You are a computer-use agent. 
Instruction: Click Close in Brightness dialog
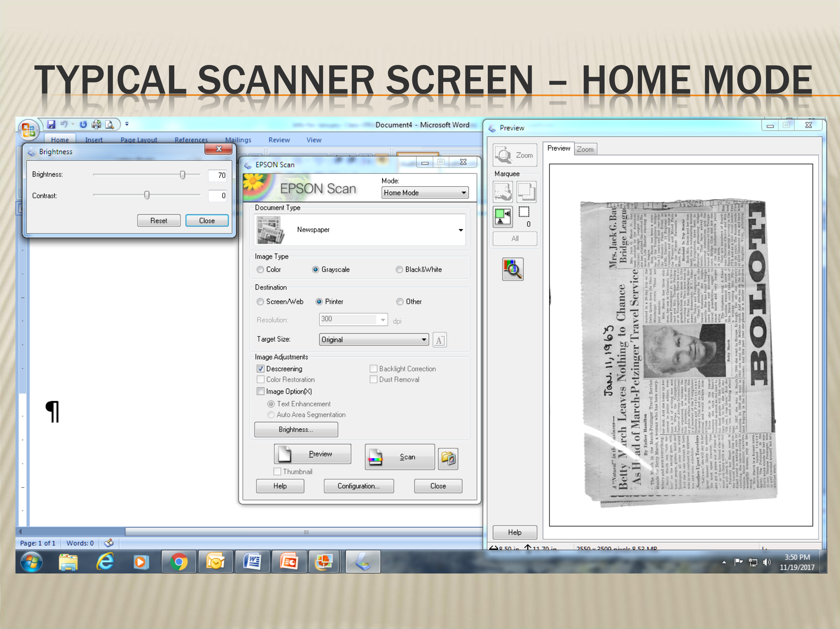coord(207,221)
